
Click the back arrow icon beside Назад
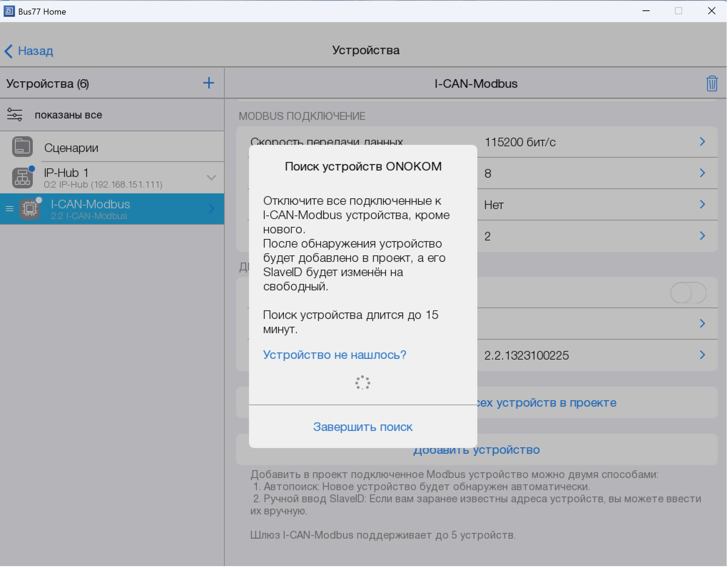pos(9,51)
